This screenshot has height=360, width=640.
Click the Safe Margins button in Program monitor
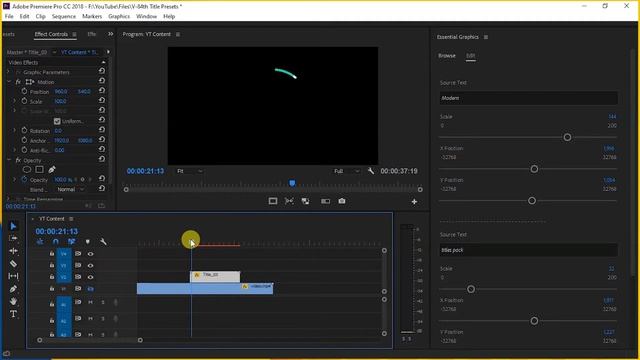[273, 201]
